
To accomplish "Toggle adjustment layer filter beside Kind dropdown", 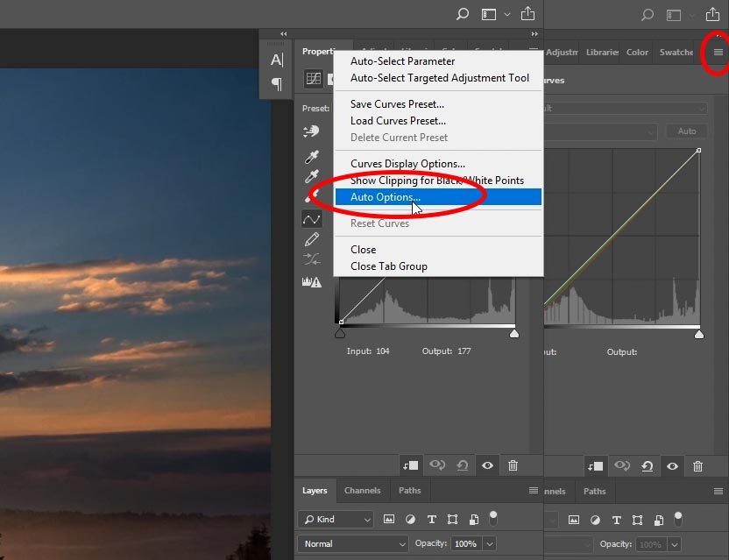I will click(x=410, y=520).
